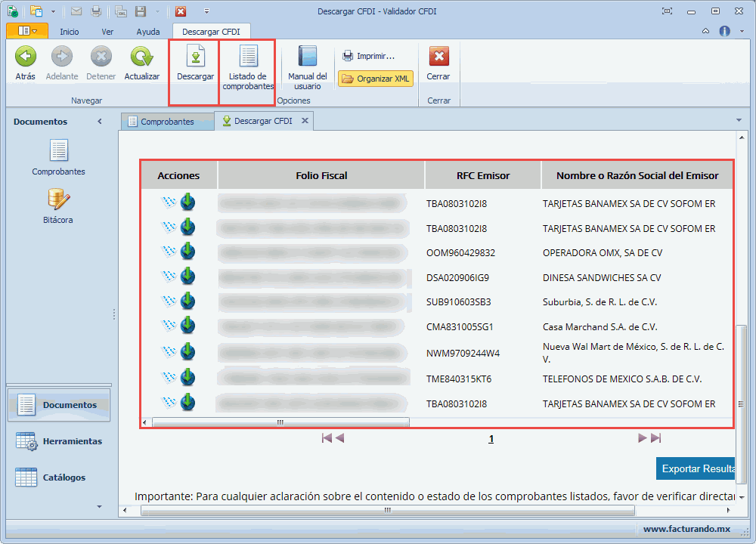
Task: Open Listado de comprobantes
Action: pos(248,59)
